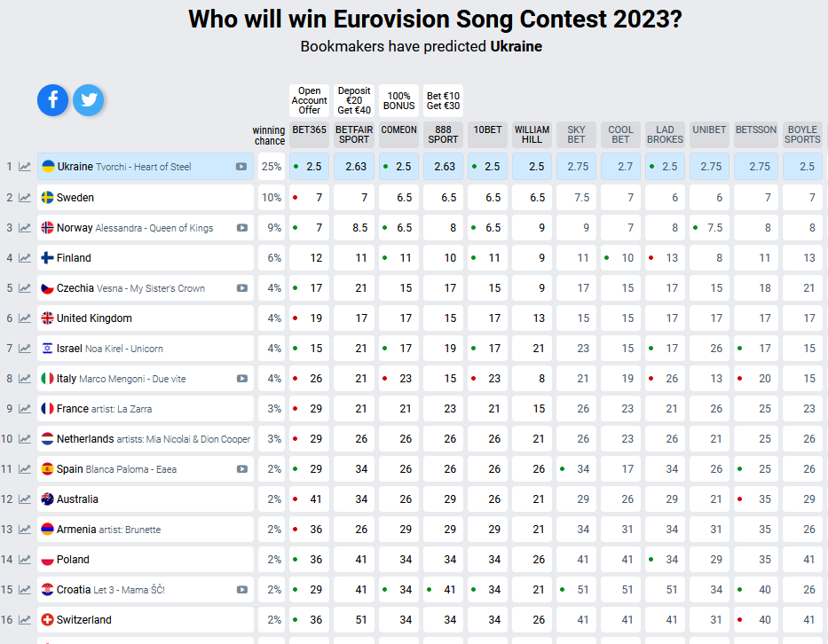
Task: Click the Twitter share icon
Action: click(x=89, y=100)
